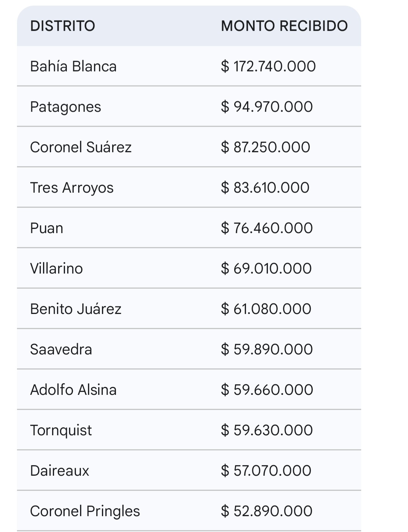
Task: Select the $ 52.890.000 amount cell
Action: (x=267, y=511)
